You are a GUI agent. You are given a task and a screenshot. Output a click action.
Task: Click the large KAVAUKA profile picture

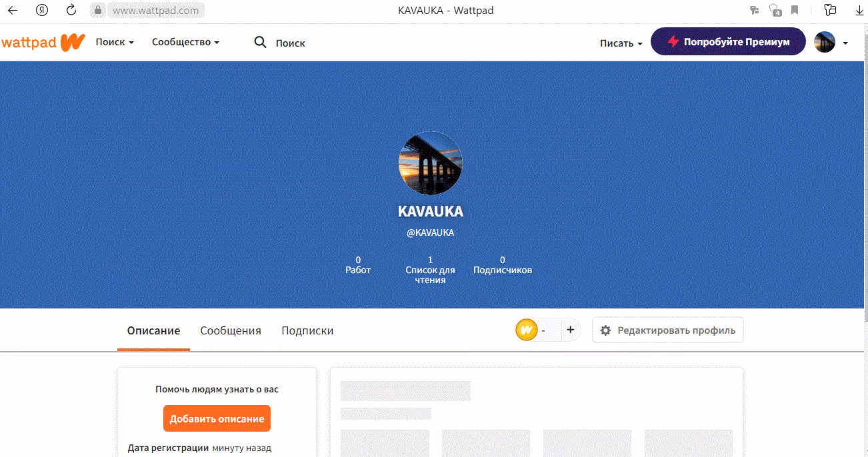click(430, 163)
